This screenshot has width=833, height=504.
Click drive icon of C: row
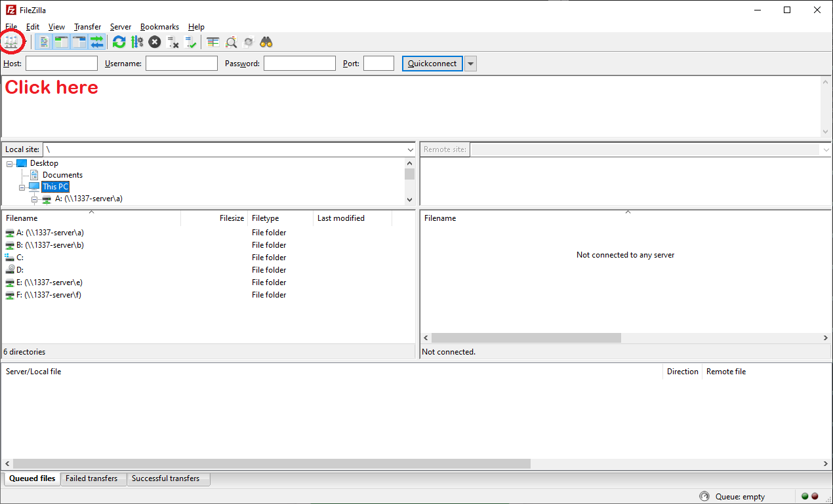coord(9,258)
